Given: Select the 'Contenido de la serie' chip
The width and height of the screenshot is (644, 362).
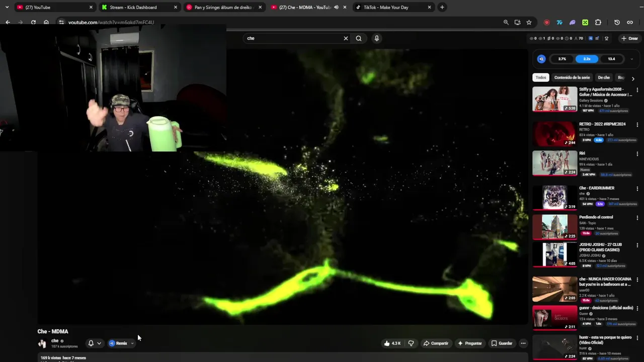Looking at the screenshot, I should [572, 78].
